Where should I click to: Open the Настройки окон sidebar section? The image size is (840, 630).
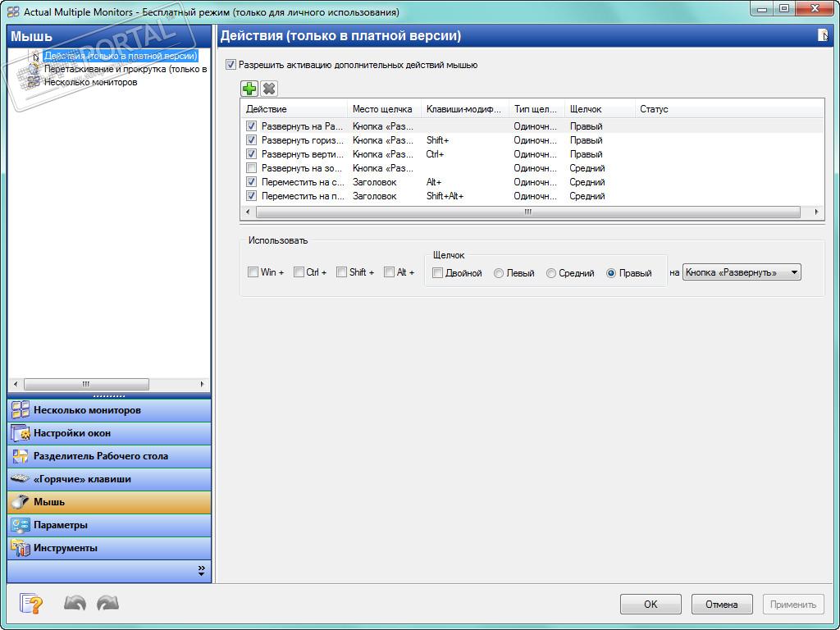(109, 433)
